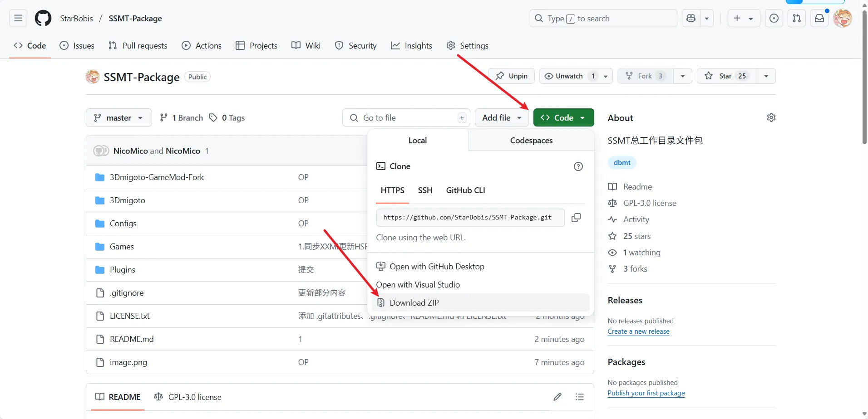Click Publish your first package link
The width and height of the screenshot is (868, 419).
click(646, 393)
